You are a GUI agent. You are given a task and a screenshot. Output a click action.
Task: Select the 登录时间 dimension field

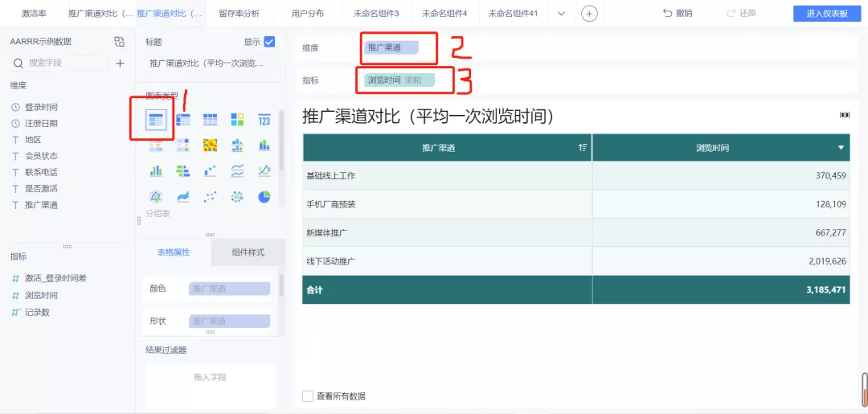point(41,108)
